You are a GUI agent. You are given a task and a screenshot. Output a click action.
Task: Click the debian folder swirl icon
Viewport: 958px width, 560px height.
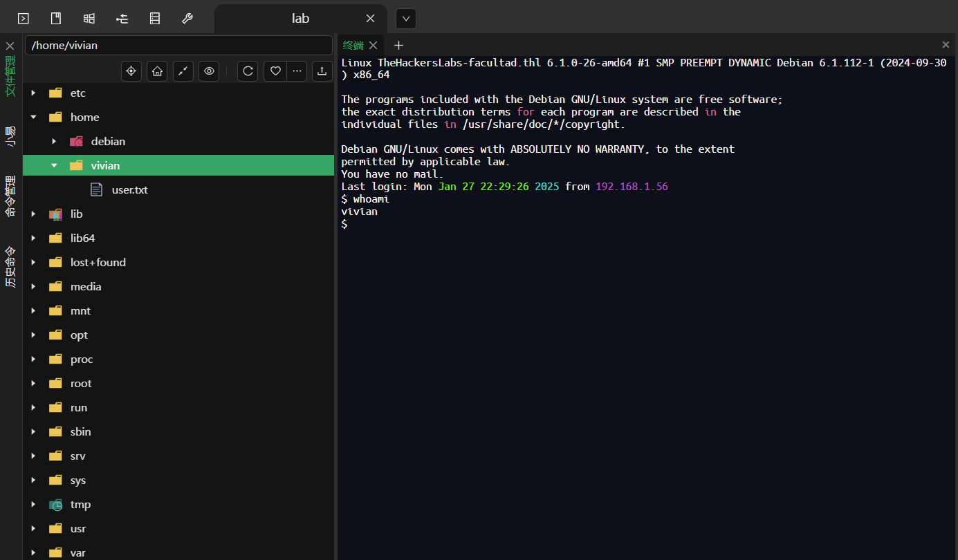click(x=77, y=142)
